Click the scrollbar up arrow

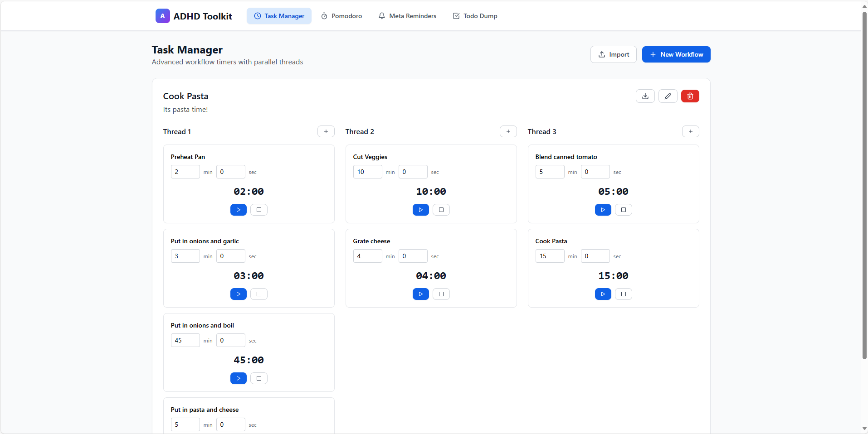coord(864,6)
